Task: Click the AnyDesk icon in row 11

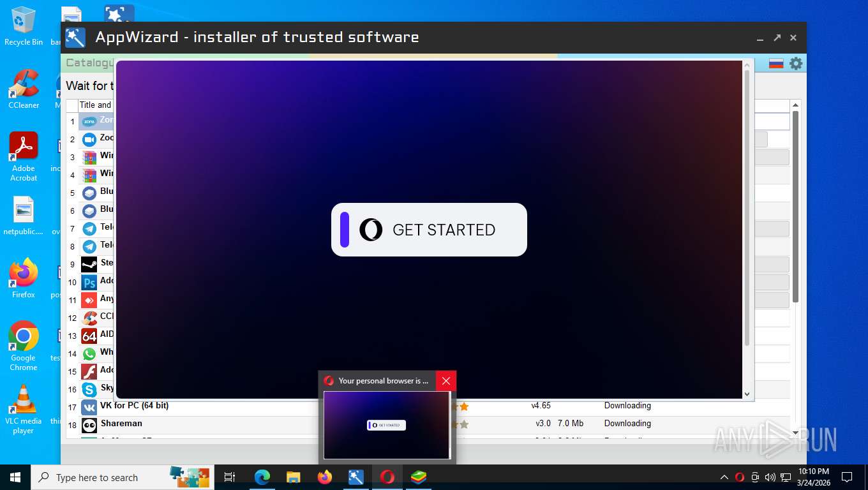Action: 89,300
